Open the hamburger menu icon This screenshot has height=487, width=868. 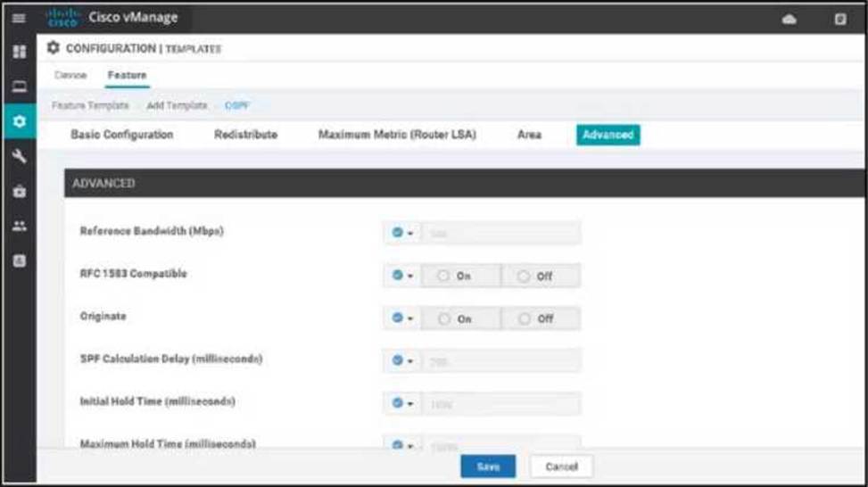point(19,18)
